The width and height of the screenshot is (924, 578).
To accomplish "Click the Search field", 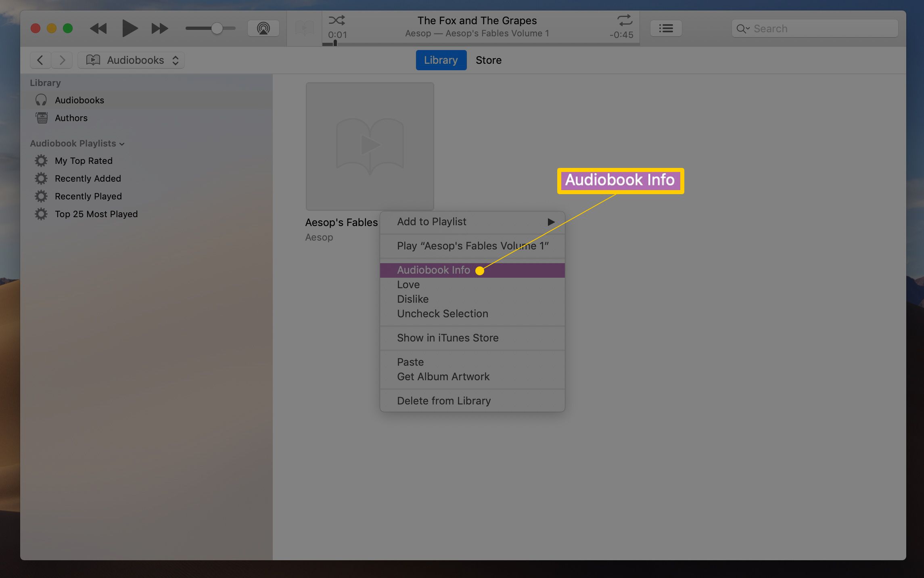I will [x=815, y=29].
